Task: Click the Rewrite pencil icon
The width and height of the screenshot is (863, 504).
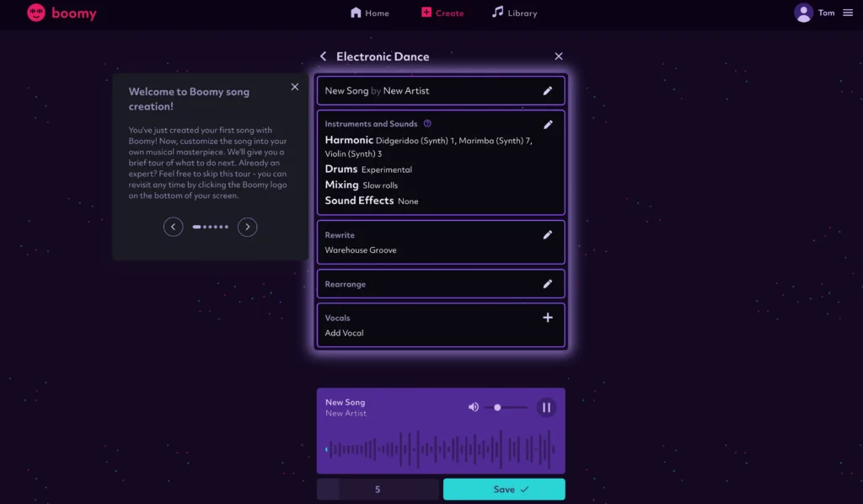Action: tap(548, 235)
